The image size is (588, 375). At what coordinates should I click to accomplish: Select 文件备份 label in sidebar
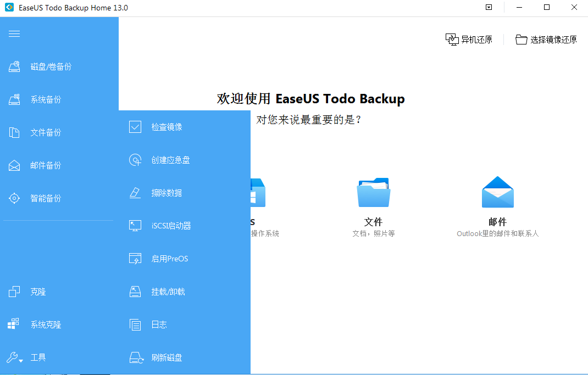click(x=46, y=133)
